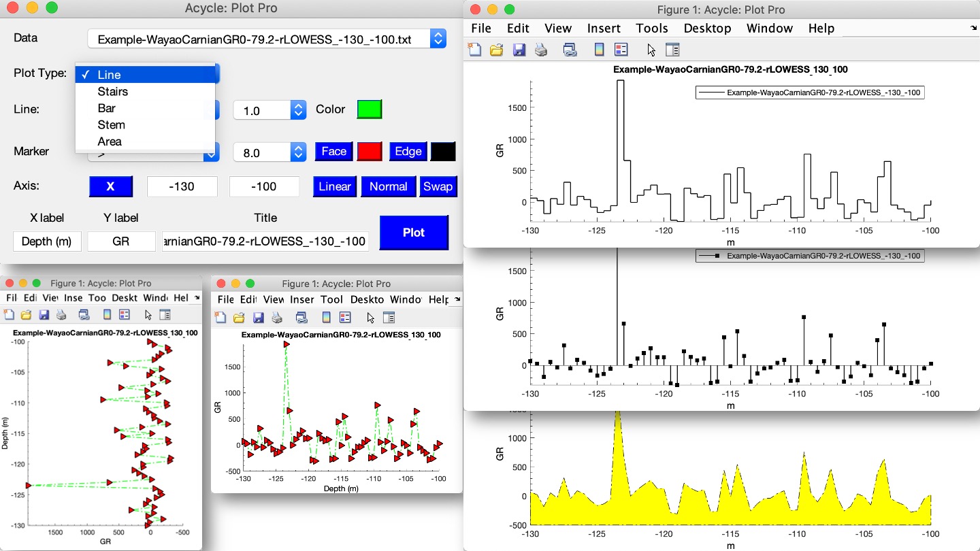Expand menu overflow arrow in middle marker-plot figure
This screenshot has width=980, height=551.
point(457,299)
